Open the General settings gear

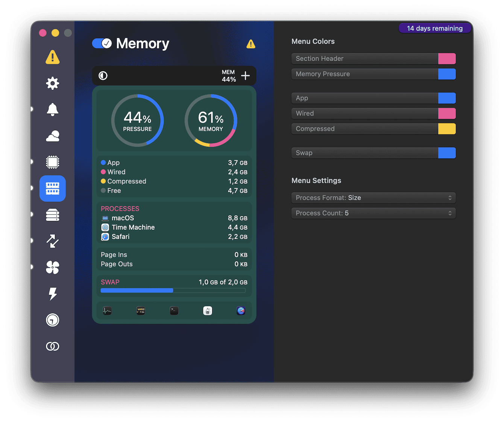click(53, 83)
